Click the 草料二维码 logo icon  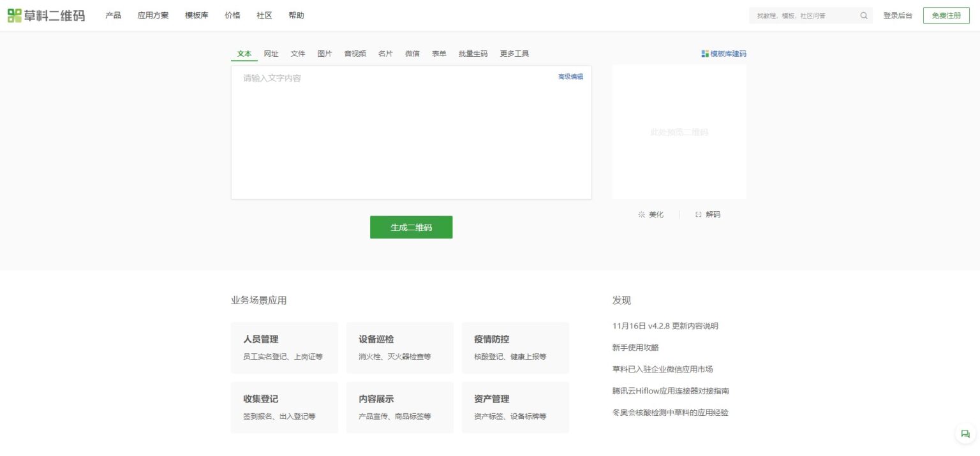click(x=14, y=15)
